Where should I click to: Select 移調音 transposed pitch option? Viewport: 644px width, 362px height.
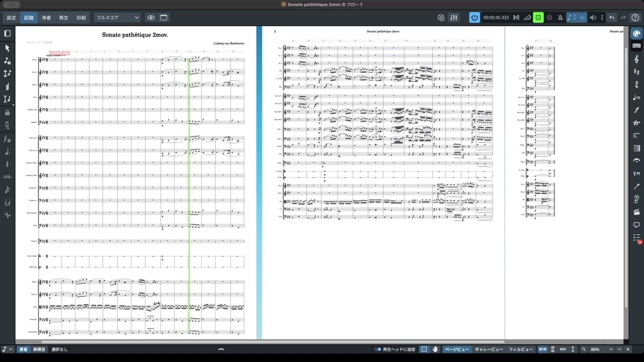coord(39,349)
